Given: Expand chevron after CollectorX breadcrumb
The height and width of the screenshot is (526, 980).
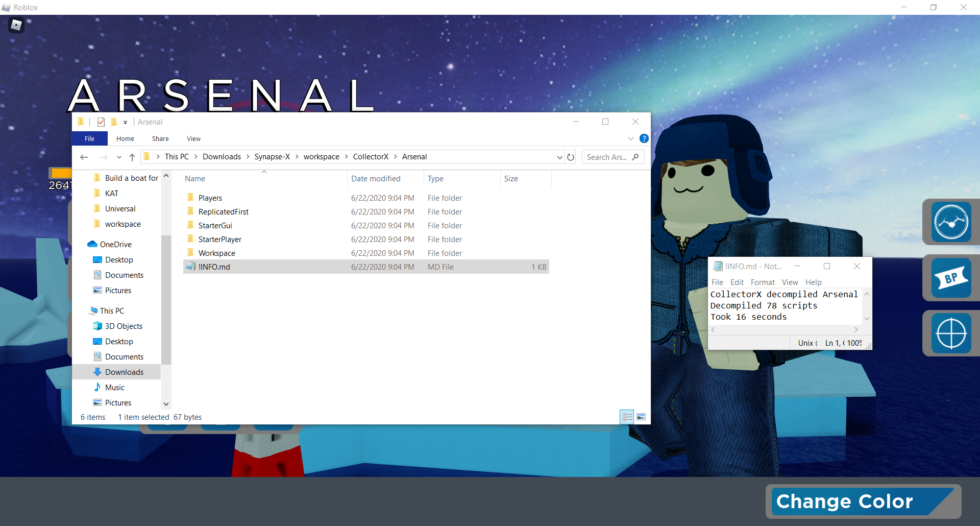Looking at the screenshot, I should click(x=395, y=157).
